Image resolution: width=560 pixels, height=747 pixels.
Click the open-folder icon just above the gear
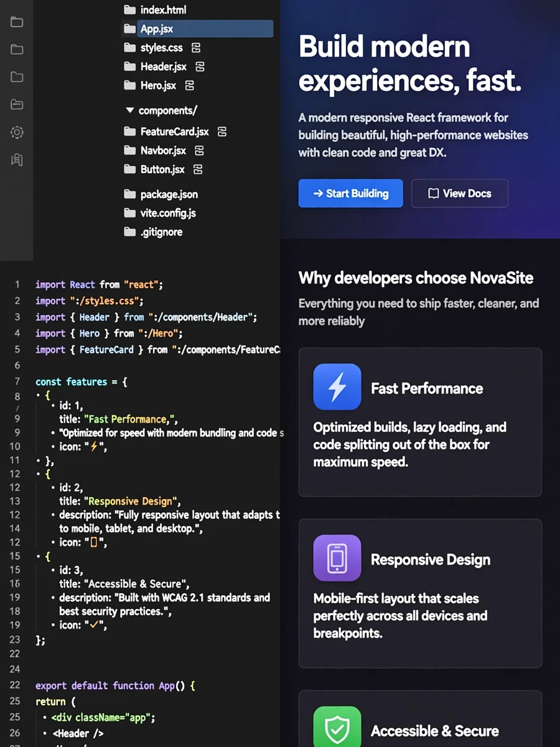tap(17, 105)
